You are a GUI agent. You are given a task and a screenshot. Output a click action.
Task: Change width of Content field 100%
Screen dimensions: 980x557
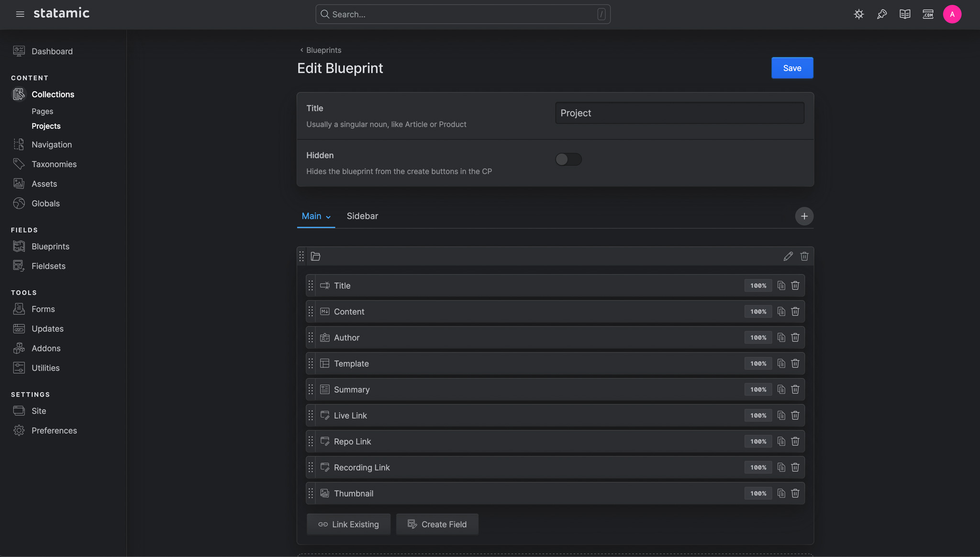tap(758, 311)
